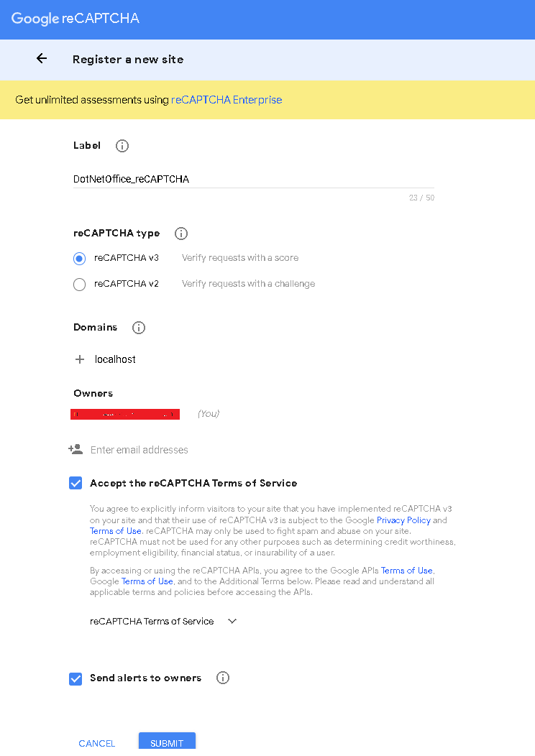Submit the site registration form
The height and width of the screenshot is (756, 535).
167,742
